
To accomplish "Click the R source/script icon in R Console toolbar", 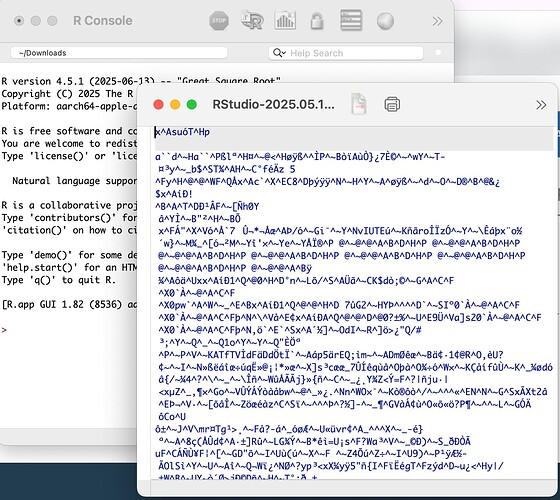I will 252,21.
